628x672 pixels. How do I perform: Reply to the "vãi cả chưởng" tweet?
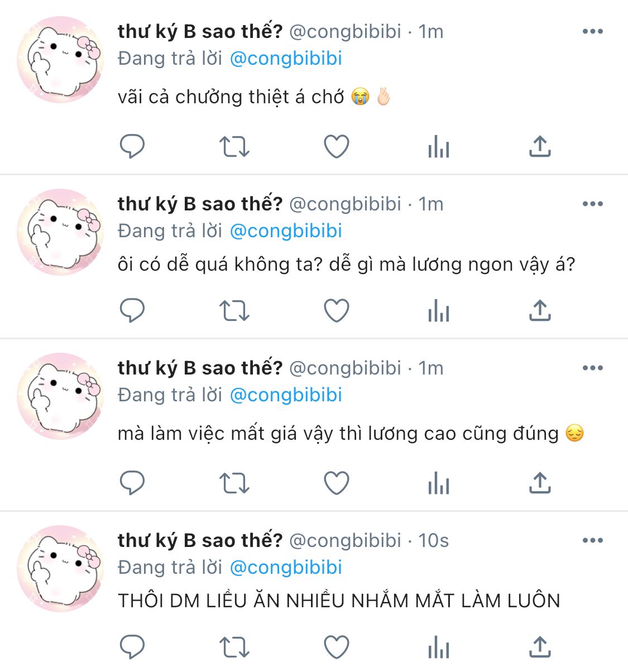[x=132, y=147]
